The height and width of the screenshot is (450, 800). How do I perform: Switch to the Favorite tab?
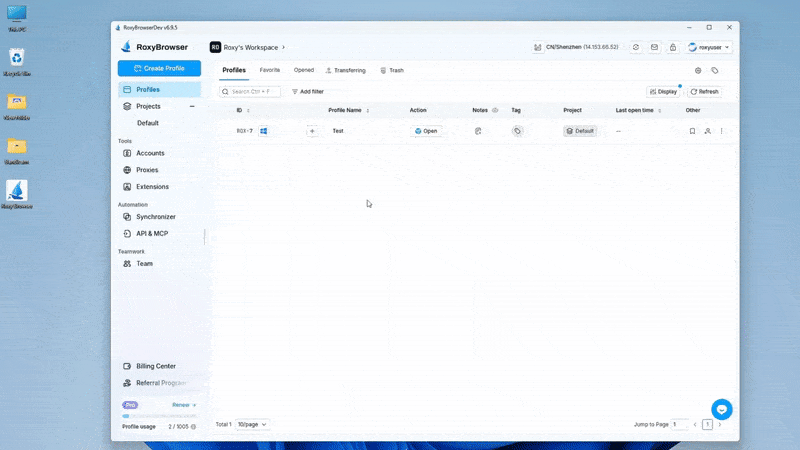[270, 71]
